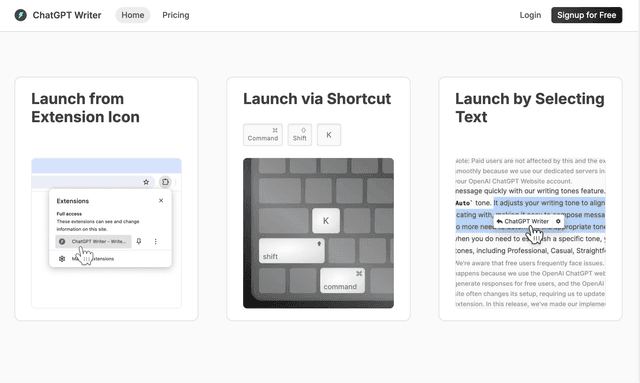
Task: Click the ChatGPT Writer brand name
Action: (67, 15)
